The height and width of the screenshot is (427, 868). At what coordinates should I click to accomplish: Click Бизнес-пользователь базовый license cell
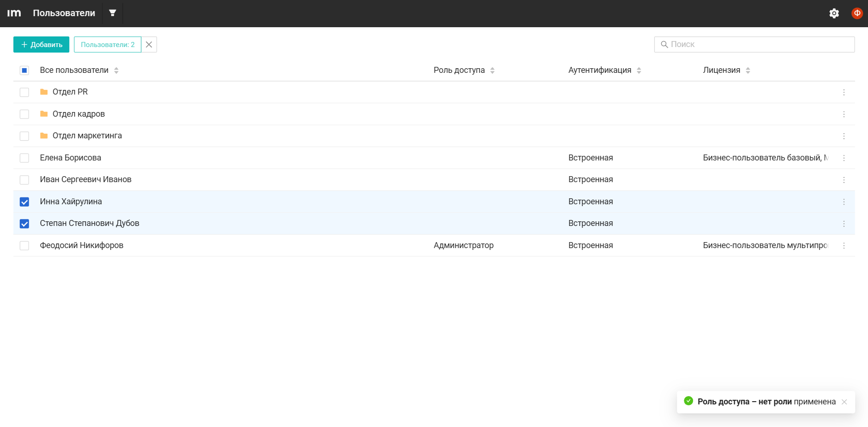point(766,158)
